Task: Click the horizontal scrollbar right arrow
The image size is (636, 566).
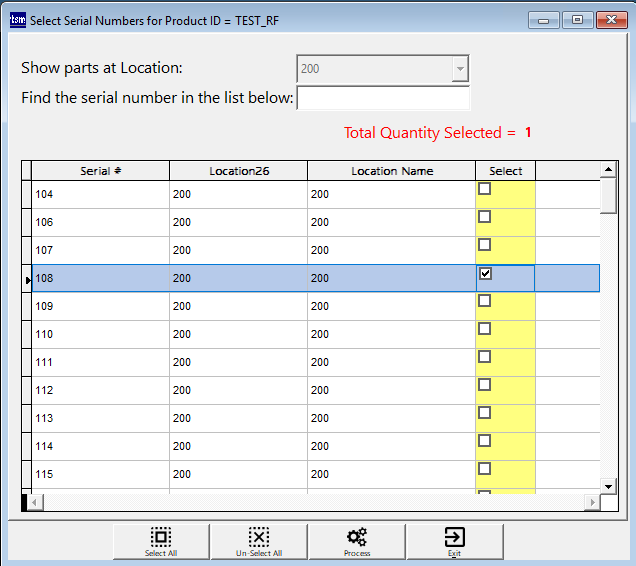Action: [x=593, y=501]
